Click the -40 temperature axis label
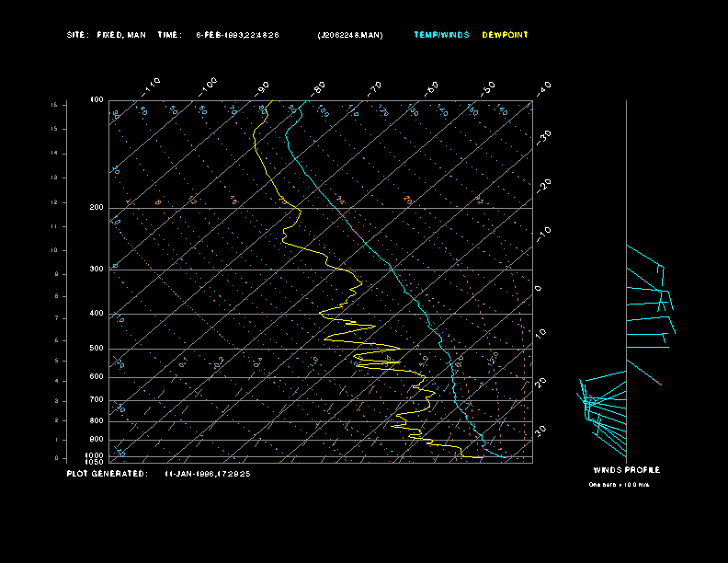This screenshot has height=563, width=728. coord(543,87)
